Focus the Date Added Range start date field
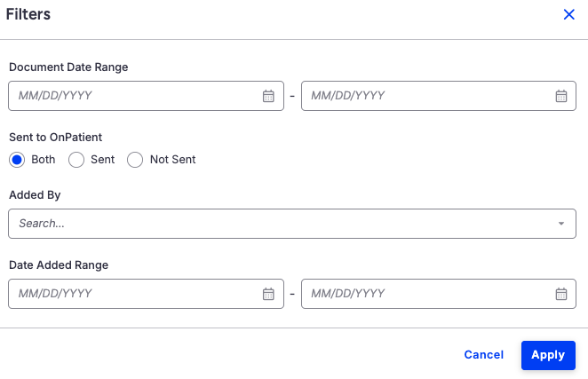This screenshot has width=588, height=379. [x=133, y=294]
